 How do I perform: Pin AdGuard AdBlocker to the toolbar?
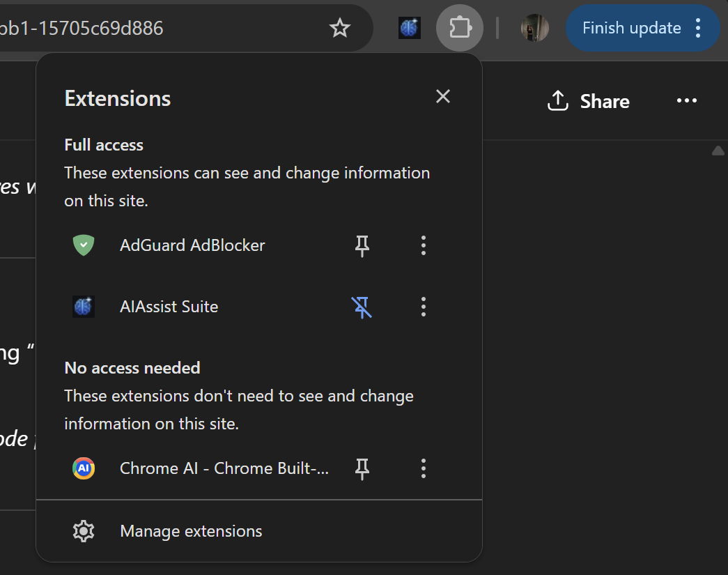(362, 245)
